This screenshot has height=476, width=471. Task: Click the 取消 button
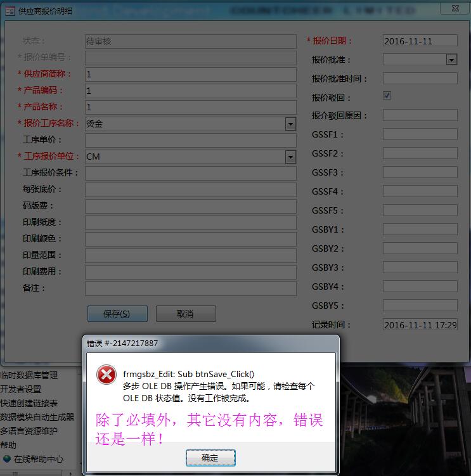click(x=185, y=314)
